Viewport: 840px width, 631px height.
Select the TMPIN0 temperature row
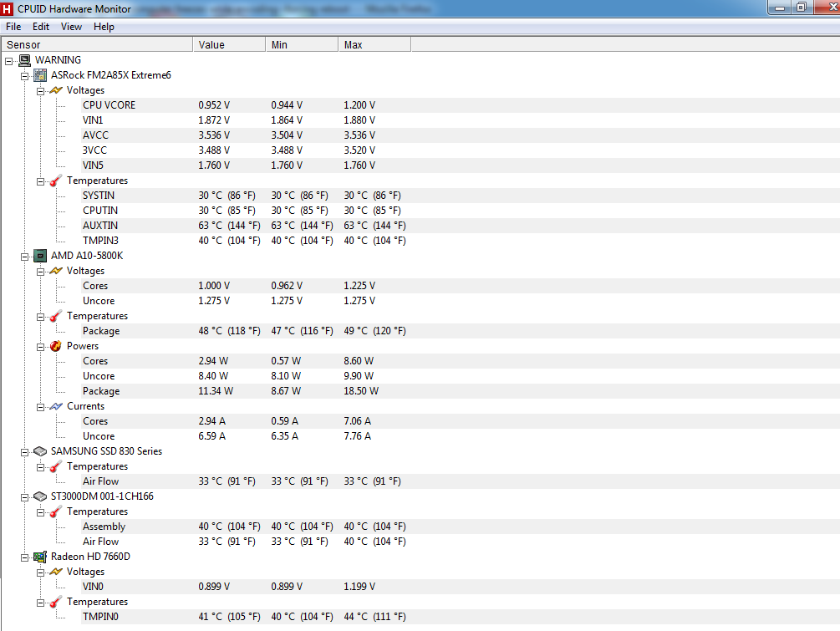tap(461, 617)
